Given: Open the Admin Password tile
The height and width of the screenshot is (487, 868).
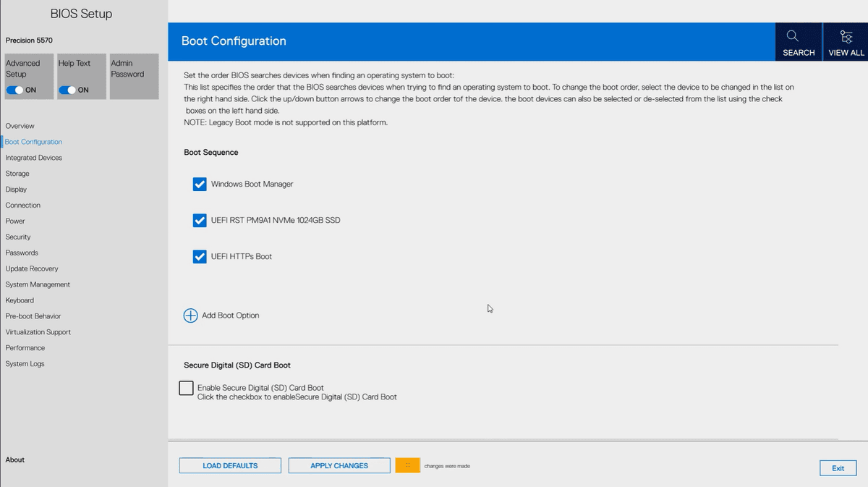Looking at the screenshot, I should tap(132, 76).
